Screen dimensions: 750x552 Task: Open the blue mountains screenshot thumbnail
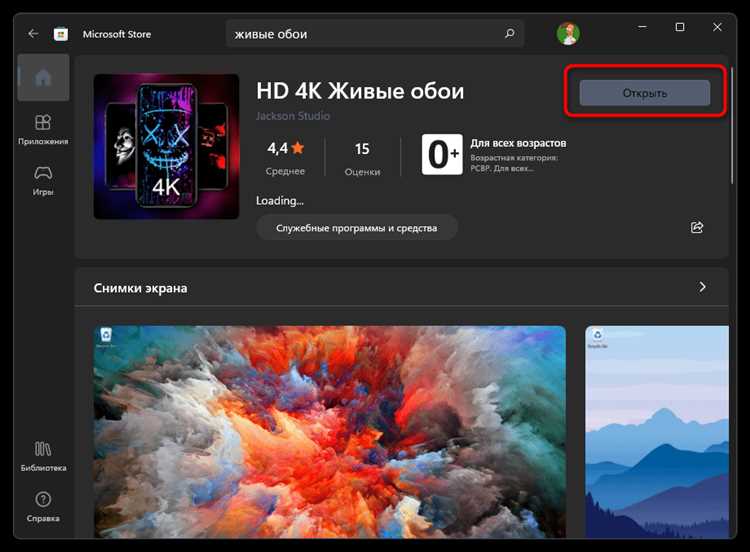657,432
